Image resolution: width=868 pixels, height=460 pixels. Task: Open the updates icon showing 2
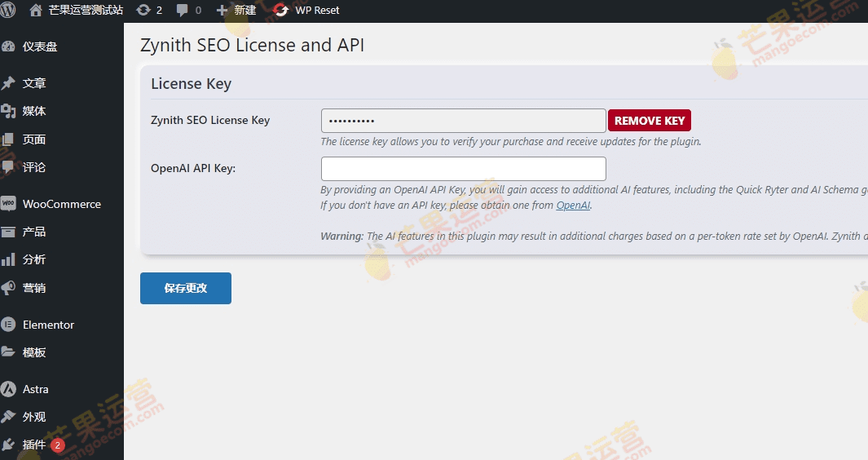143,10
